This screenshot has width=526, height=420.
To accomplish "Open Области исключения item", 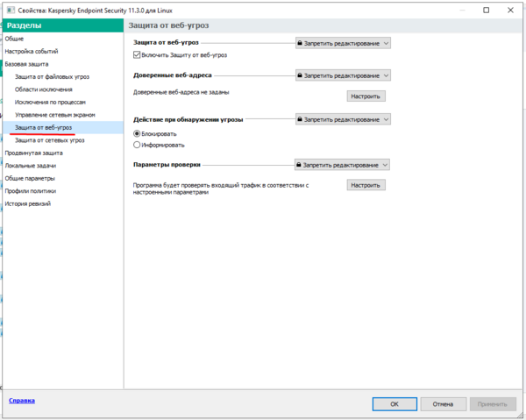I will [44, 89].
